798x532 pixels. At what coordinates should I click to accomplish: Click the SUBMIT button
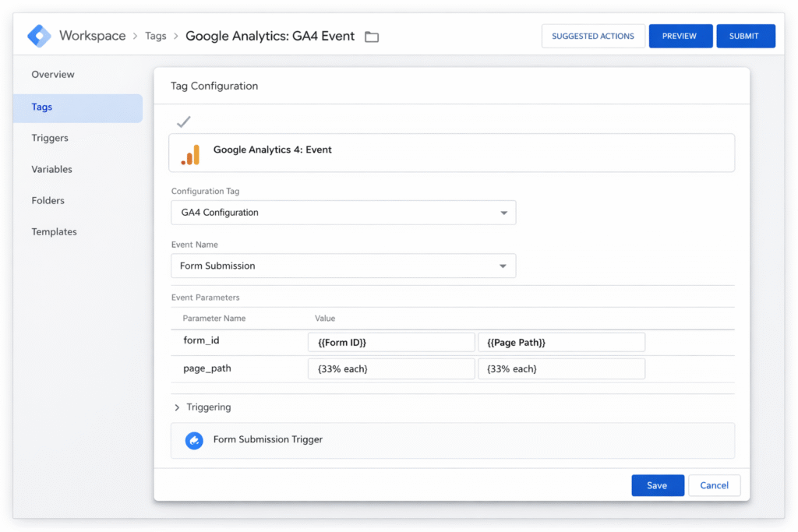pyautogui.click(x=745, y=36)
